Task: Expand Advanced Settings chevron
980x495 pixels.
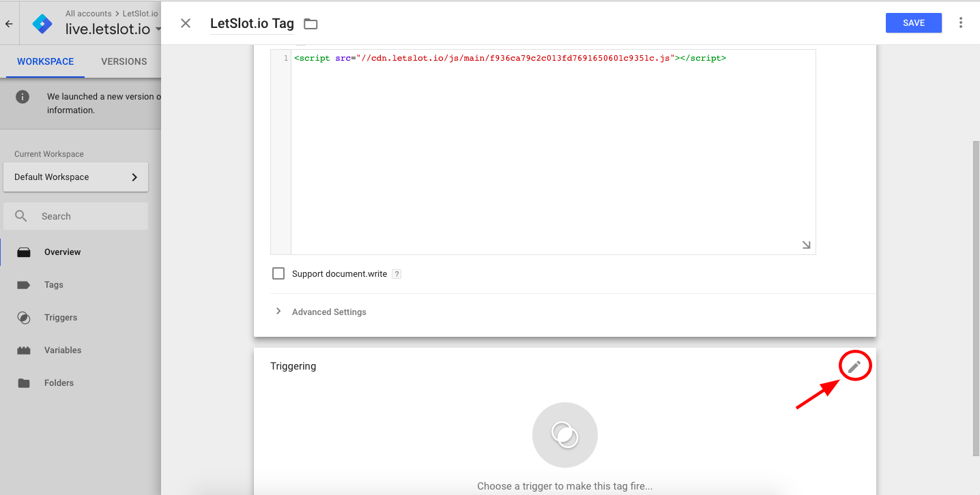Action: 278,311
